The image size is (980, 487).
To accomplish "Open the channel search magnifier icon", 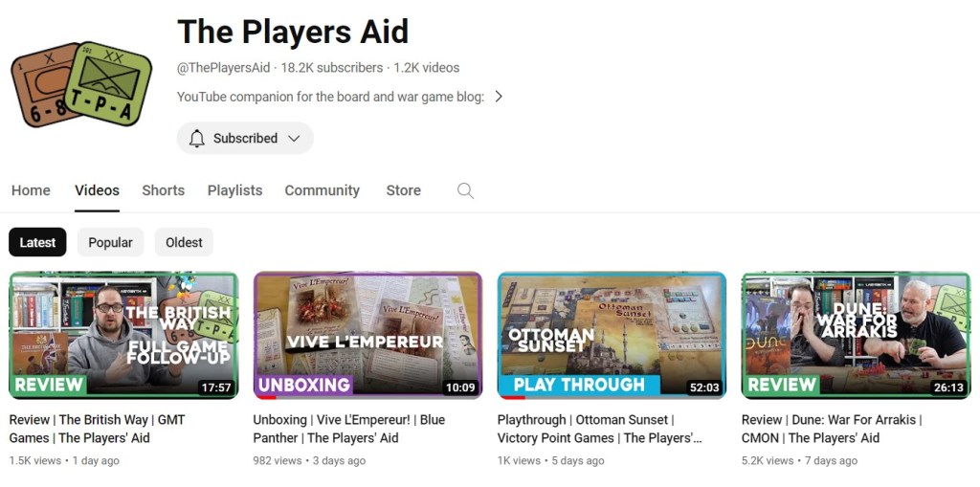I will click(x=465, y=190).
